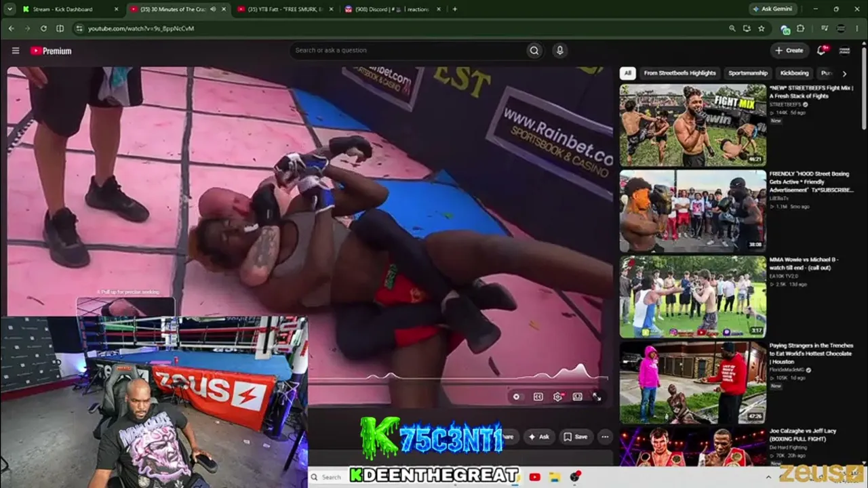
Task: Click the YouTube search magnifier button
Action: [x=534, y=50]
